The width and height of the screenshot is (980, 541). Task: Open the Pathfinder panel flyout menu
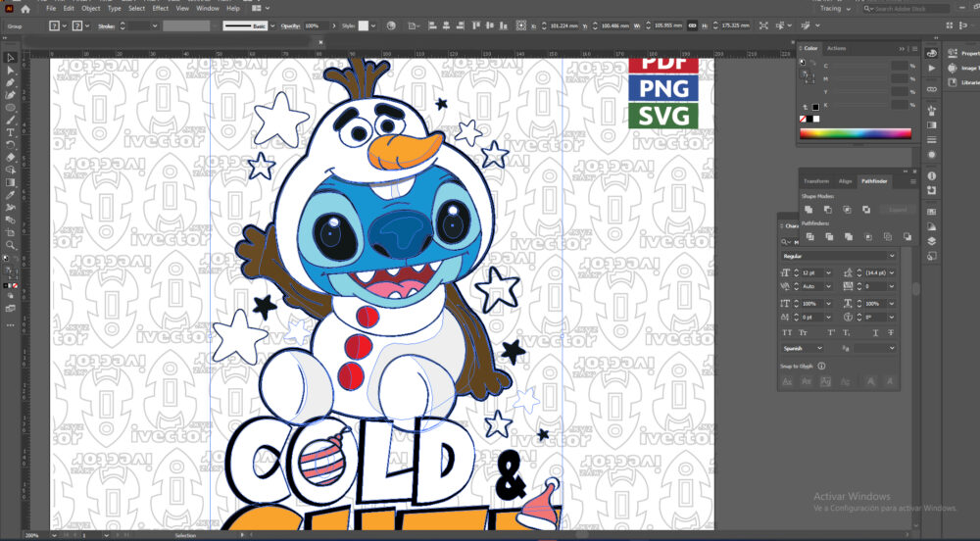pos(913,181)
